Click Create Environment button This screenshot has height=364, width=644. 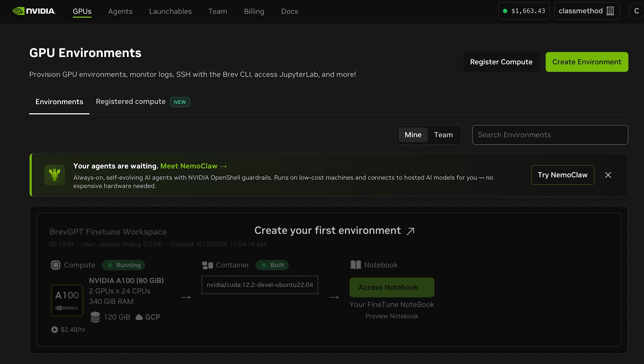(587, 62)
